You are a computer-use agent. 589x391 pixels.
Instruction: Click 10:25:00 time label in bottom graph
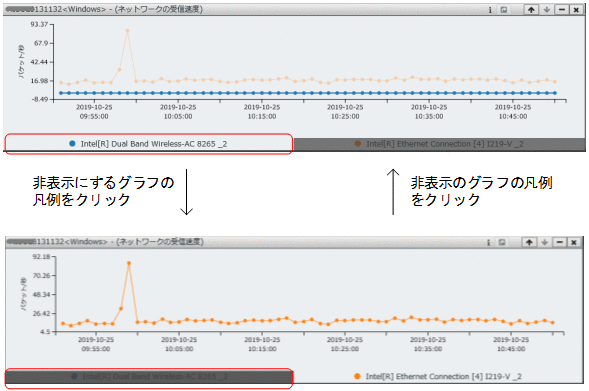click(345, 349)
